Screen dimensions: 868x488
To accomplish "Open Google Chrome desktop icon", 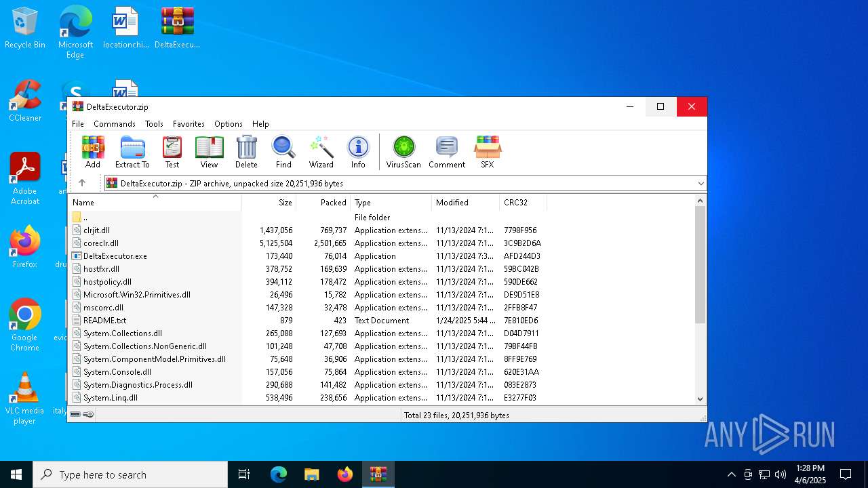I will click(x=25, y=325).
